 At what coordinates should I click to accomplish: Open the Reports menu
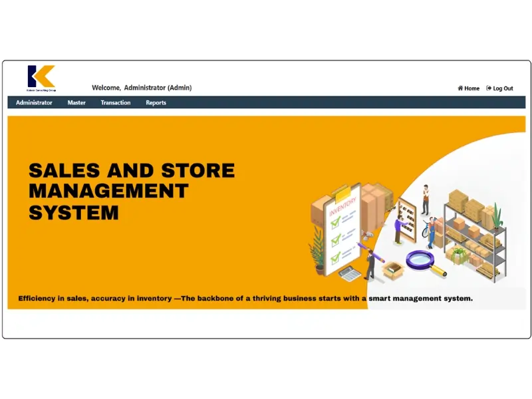[x=156, y=102]
